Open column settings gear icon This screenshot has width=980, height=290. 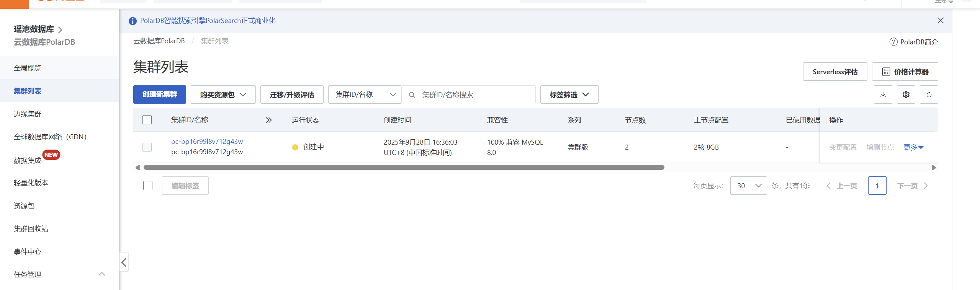(906, 94)
